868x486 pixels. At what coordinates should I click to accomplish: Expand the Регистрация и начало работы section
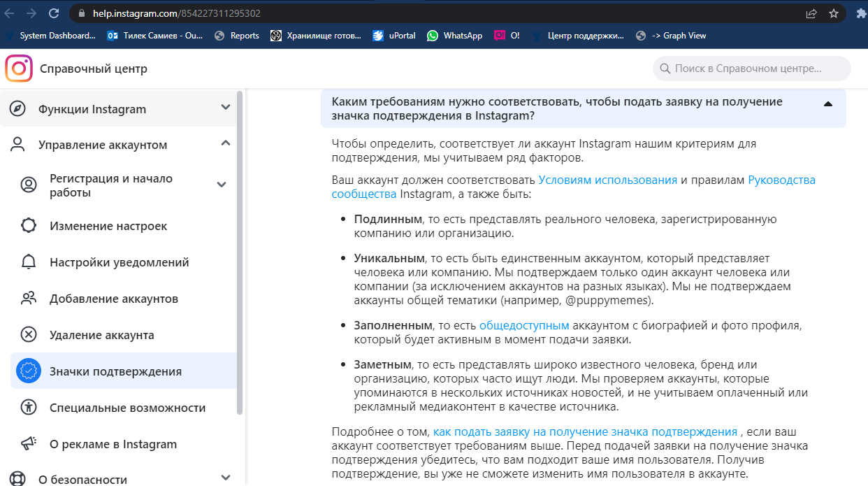222,185
